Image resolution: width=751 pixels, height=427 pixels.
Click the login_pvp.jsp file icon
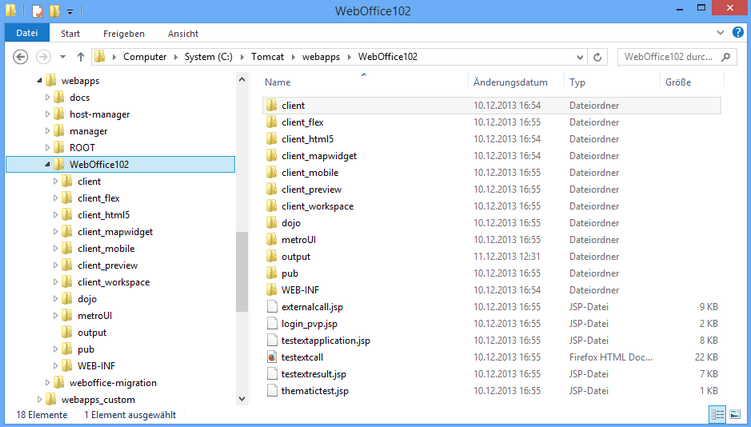(272, 324)
